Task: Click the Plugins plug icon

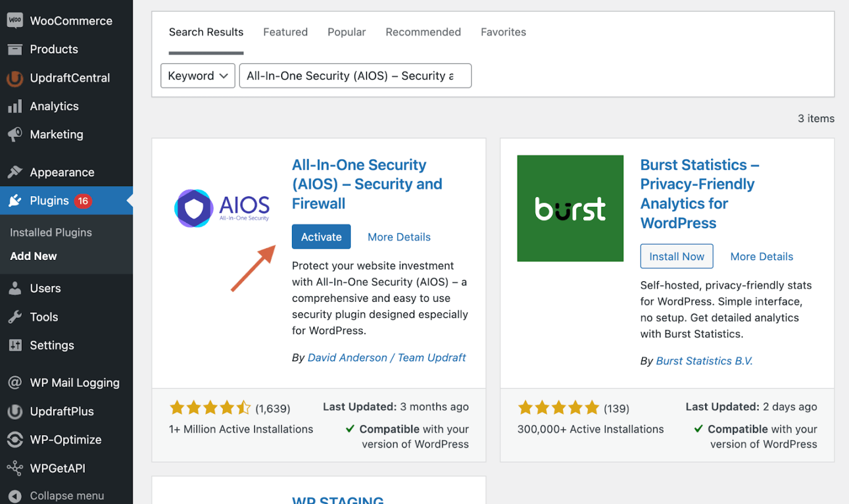Action: [x=14, y=200]
